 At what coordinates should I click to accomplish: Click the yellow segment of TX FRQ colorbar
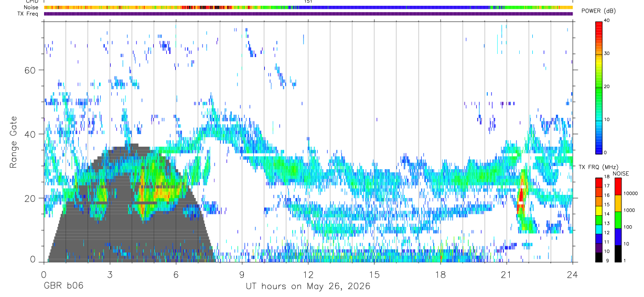598,210
